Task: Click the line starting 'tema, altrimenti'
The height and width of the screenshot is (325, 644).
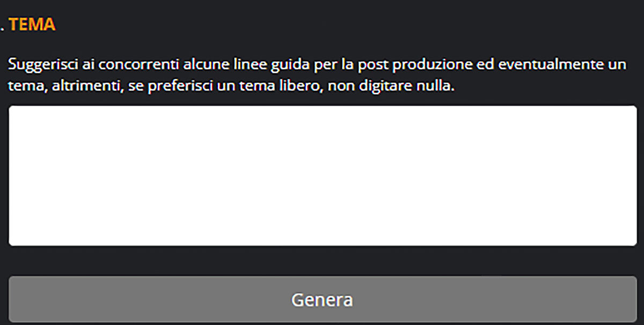Action: click(231, 86)
